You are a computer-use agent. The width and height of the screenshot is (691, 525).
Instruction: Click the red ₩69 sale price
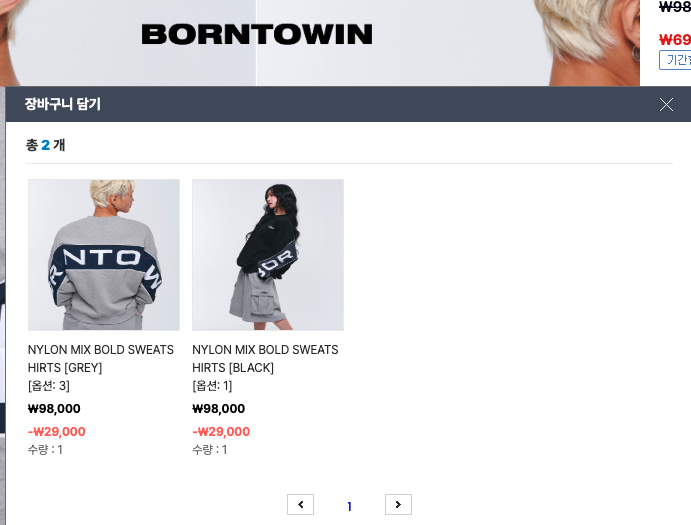tap(675, 40)
